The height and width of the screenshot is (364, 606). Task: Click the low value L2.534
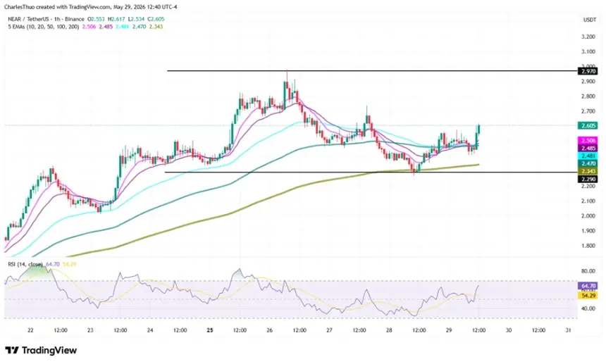[137, 19]
